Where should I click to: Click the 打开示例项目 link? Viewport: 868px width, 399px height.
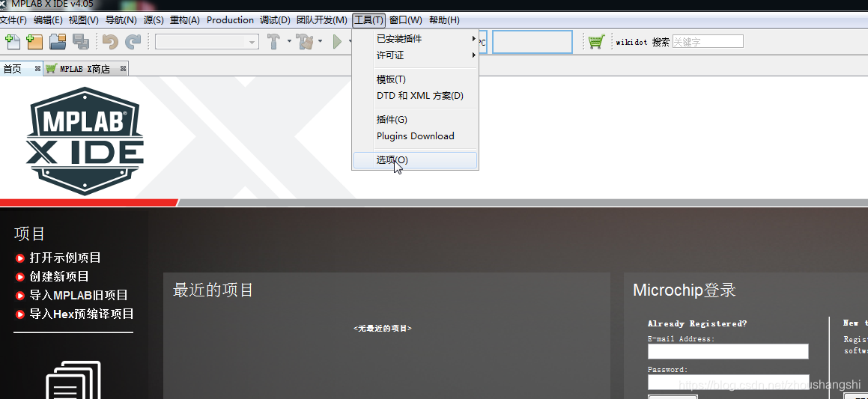click(65, 258)
